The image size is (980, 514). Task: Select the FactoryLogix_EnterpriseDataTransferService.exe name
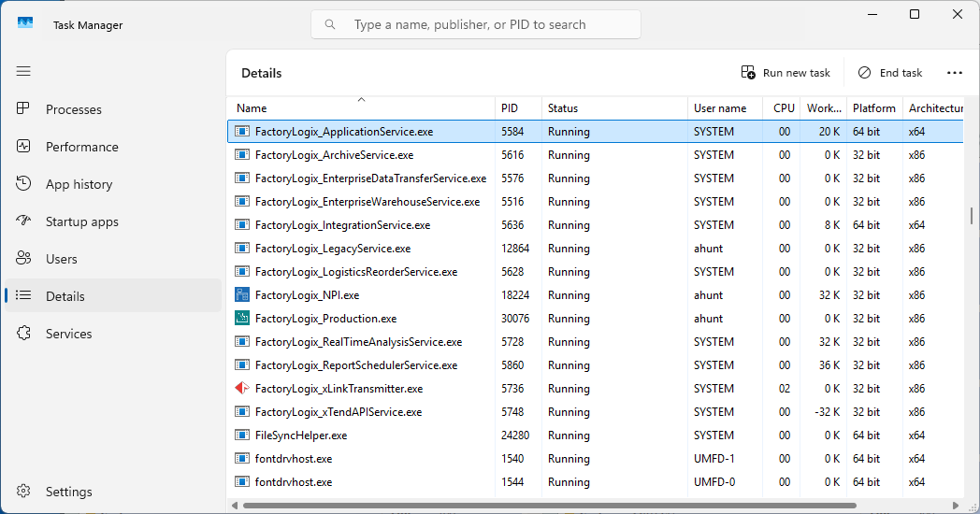coord(370,178)
